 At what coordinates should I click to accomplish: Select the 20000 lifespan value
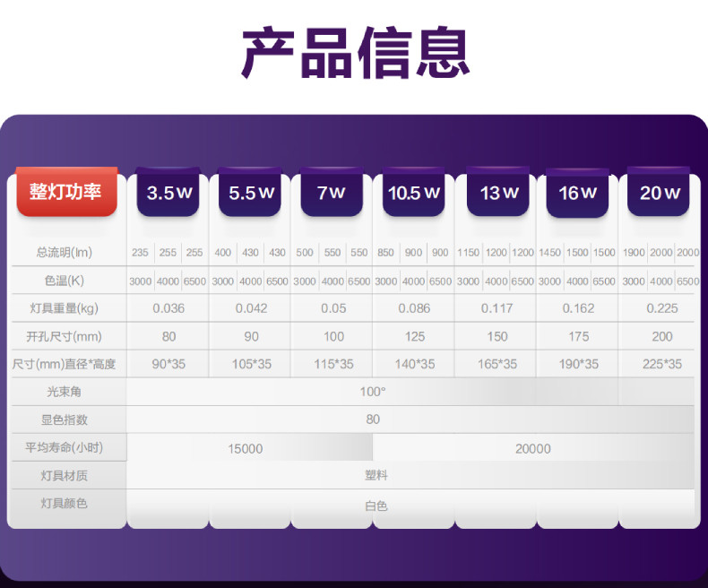[x=533, y=449]
